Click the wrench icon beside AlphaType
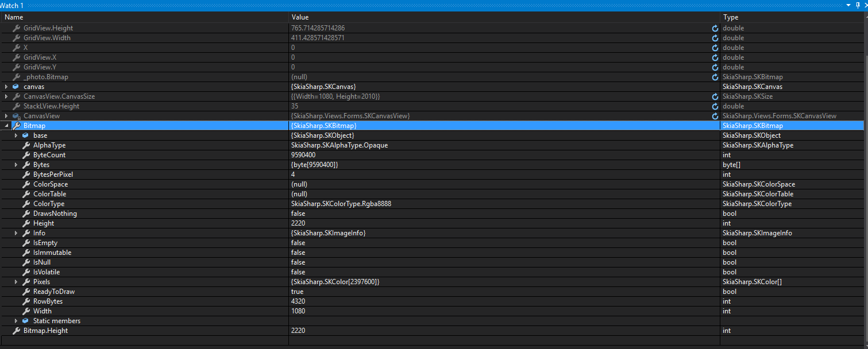Viewport: 868px width, 349px height. (26, 145)
